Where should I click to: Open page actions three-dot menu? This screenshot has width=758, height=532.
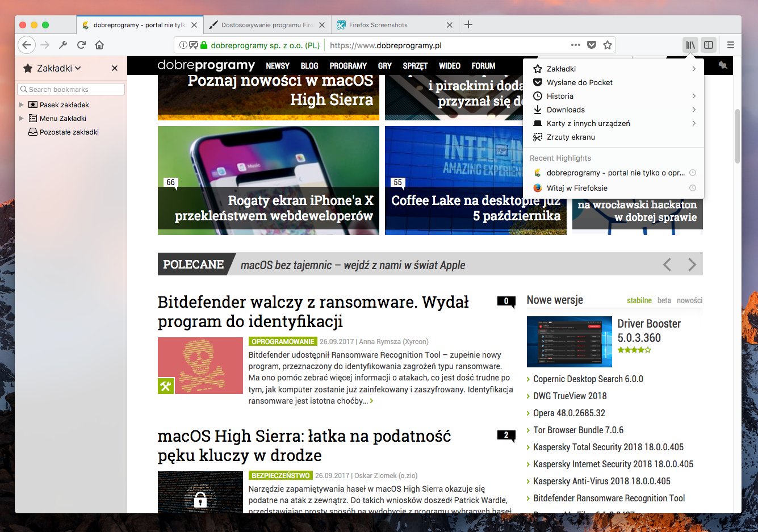(x=576, y=45)
